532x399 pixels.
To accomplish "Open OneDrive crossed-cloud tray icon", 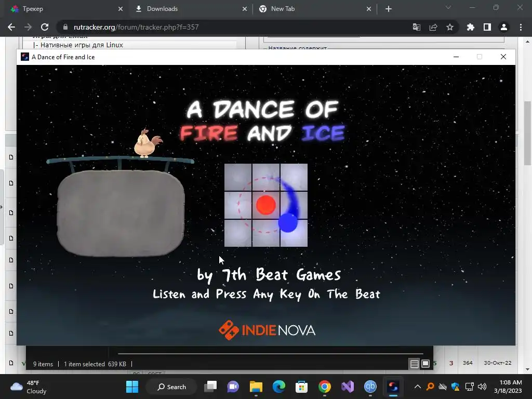I will 443,387.
